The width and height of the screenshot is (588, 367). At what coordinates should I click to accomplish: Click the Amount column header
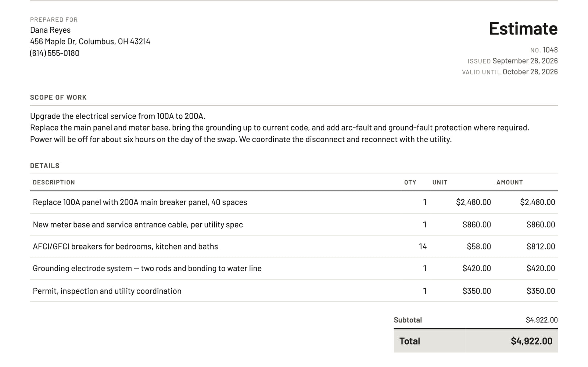(509, 182)
